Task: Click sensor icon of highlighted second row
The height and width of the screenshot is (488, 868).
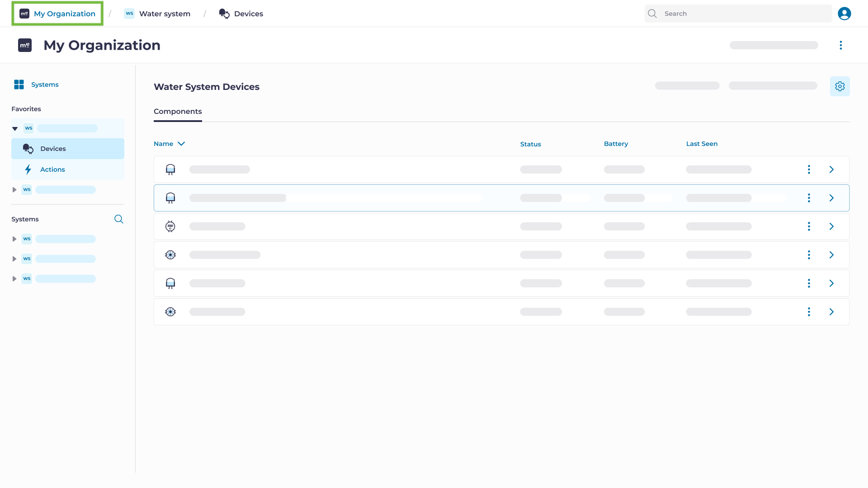Action: coord(170,198)
